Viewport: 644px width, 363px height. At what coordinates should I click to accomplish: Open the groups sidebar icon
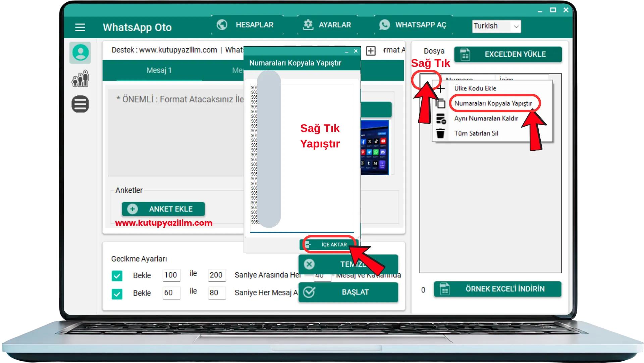click(80, 79)
